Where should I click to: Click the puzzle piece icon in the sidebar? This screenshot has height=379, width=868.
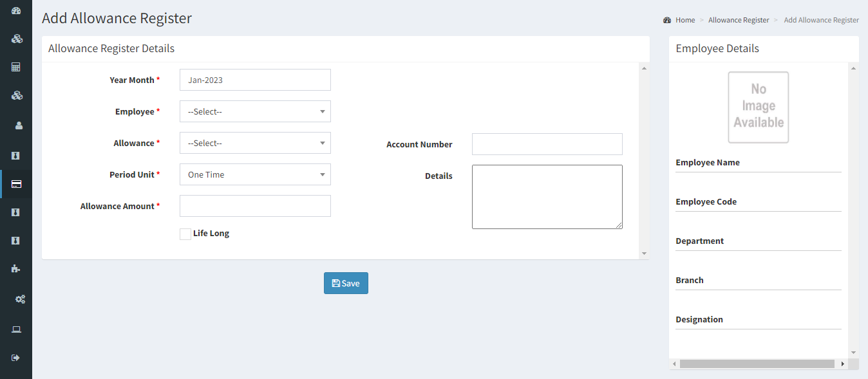coord(16,268)
